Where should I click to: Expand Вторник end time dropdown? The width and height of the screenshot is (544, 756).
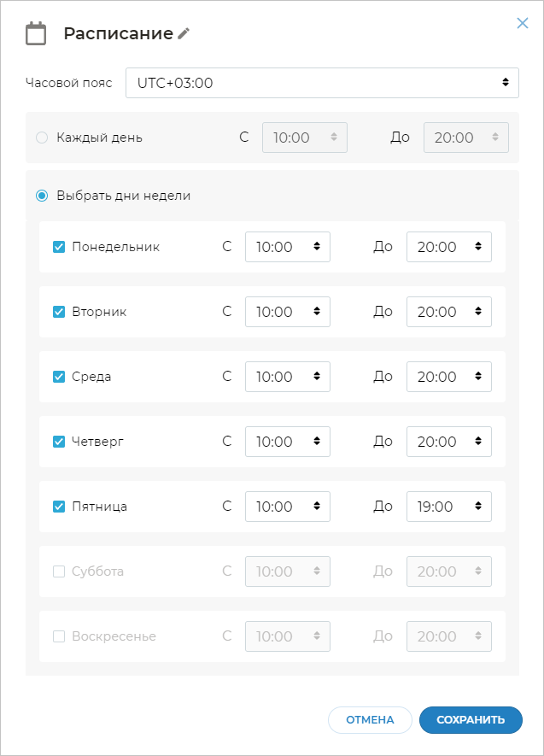click(448, 312)
